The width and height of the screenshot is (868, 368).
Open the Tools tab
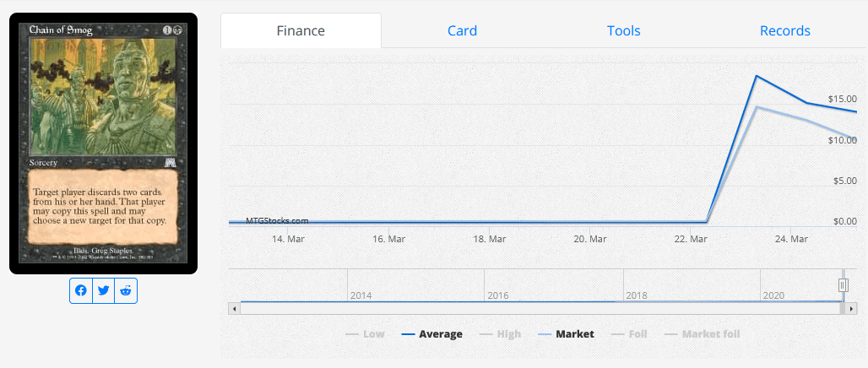[623, 30]
